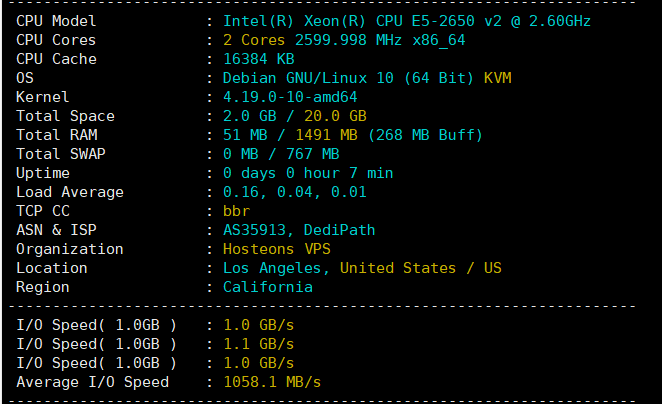
Task: Click the TCP CC value bbr
Action: pos(236,211)
